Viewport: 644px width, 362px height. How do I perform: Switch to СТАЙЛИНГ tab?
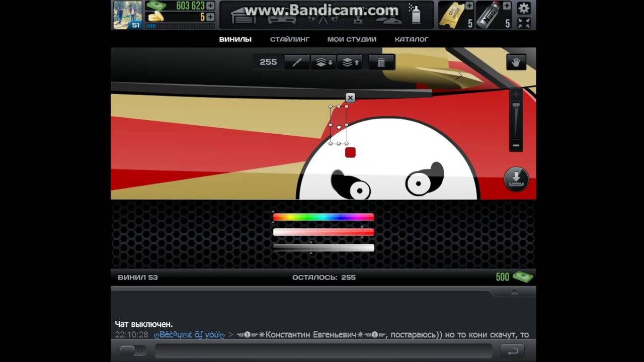click(290, 39)
